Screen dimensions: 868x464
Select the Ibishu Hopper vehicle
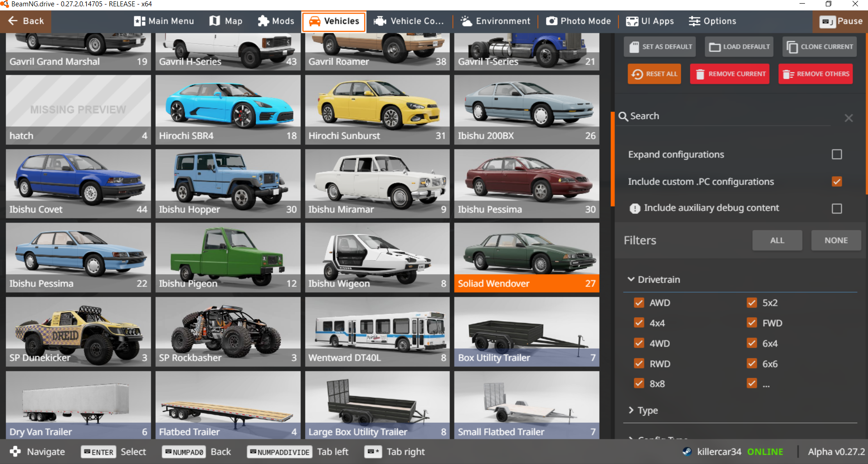pos(228,184)
